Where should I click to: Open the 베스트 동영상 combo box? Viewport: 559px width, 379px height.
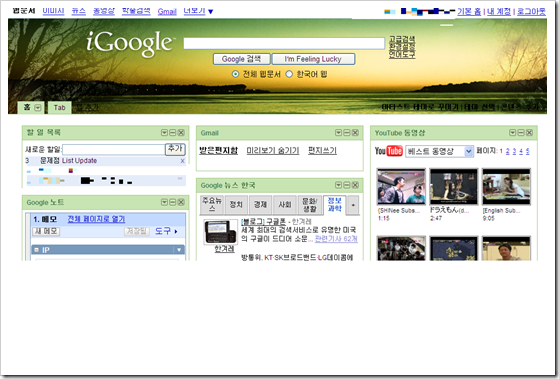pos(439,151)
